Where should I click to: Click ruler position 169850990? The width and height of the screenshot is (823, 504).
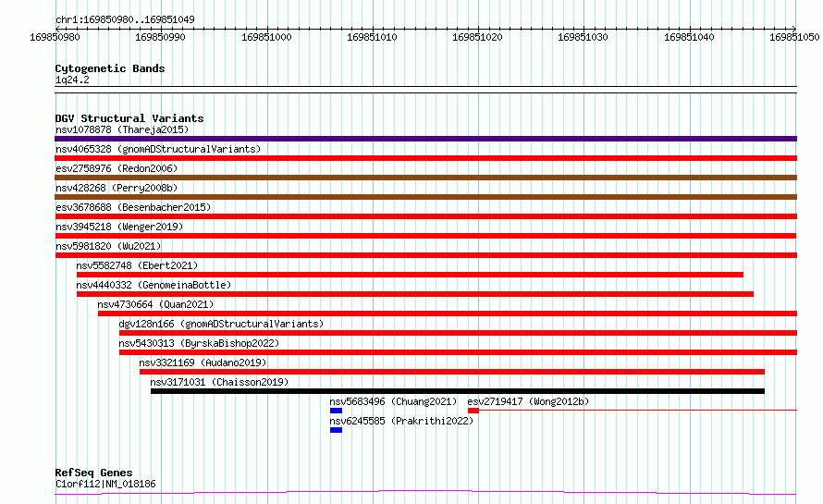click(x=161, y=37)
